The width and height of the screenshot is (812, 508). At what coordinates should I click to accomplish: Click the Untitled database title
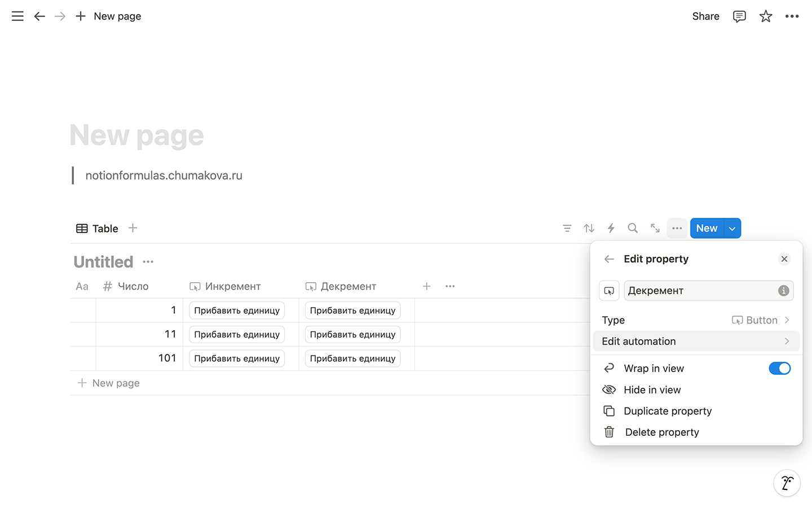103,262
